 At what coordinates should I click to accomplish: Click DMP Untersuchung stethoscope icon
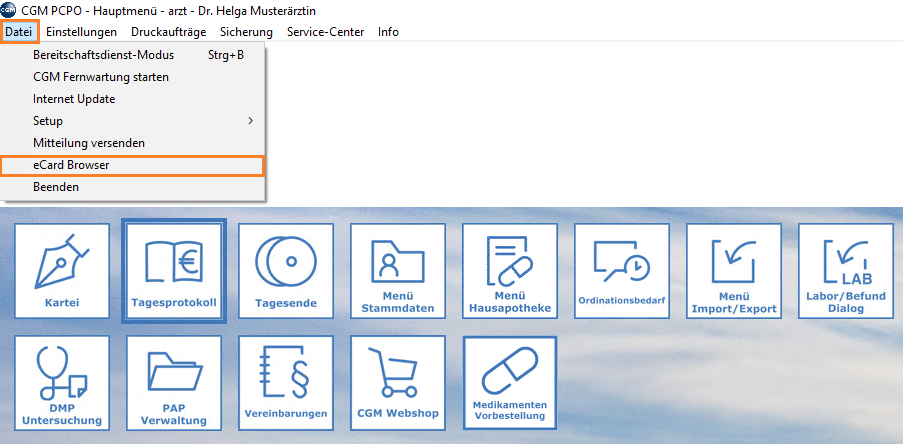tap(62, 382)
